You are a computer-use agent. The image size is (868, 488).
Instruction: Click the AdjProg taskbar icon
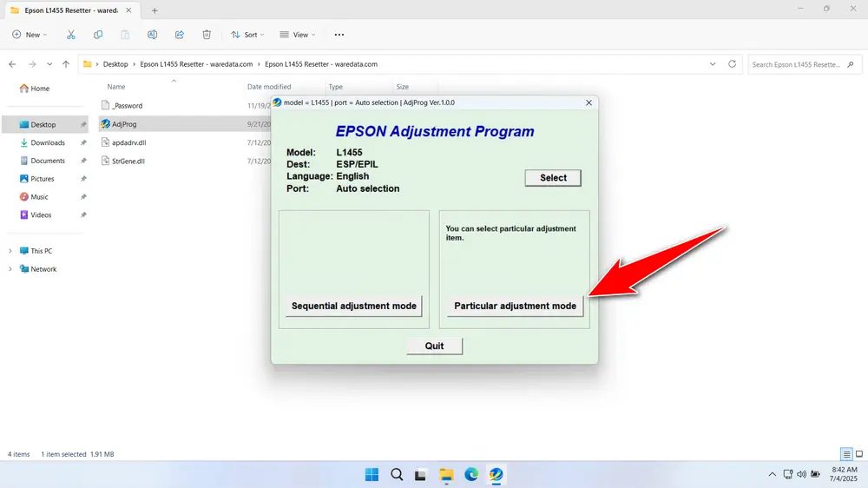tap(496, 475)
